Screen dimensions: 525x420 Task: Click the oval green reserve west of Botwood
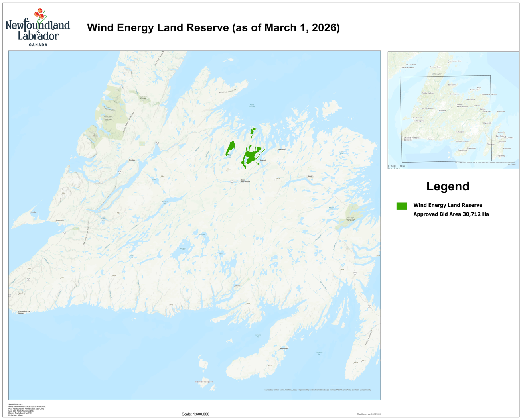231,148
